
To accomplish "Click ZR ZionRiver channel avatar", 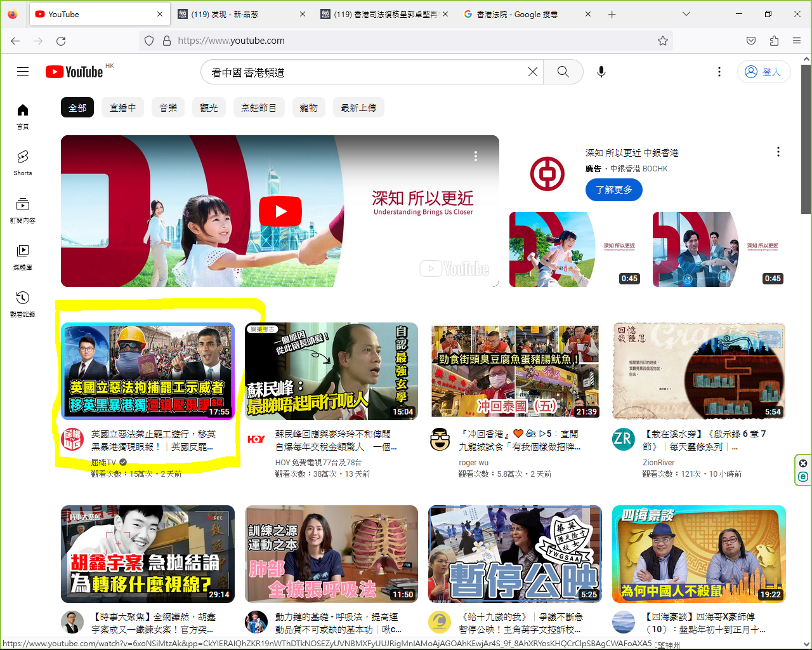I will 624,439.
